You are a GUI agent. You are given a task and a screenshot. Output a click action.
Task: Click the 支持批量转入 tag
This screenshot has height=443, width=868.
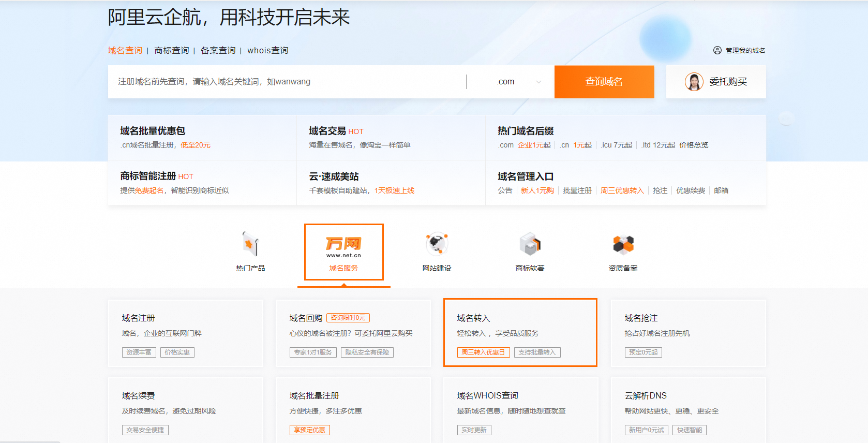click(537, 352)
